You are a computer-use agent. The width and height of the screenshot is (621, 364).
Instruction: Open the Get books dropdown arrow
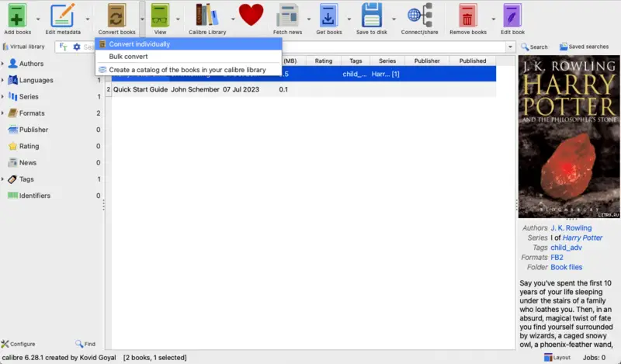click(x=349, y=19)
